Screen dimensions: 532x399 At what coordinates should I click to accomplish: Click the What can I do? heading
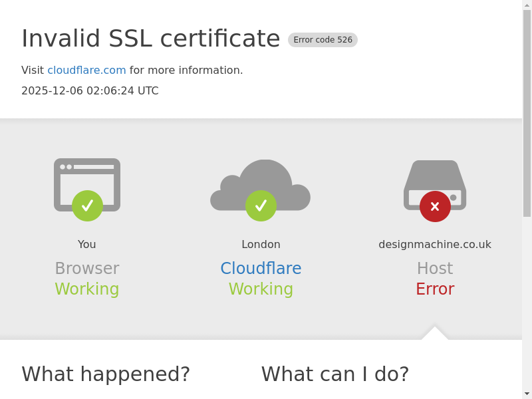[x=335, y=374]
